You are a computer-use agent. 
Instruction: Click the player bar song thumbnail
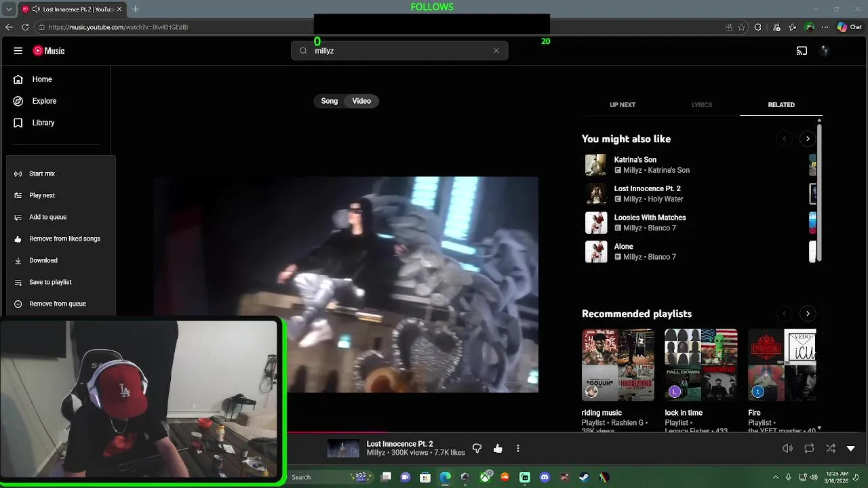pyautogui.click(x=343, y=449)
